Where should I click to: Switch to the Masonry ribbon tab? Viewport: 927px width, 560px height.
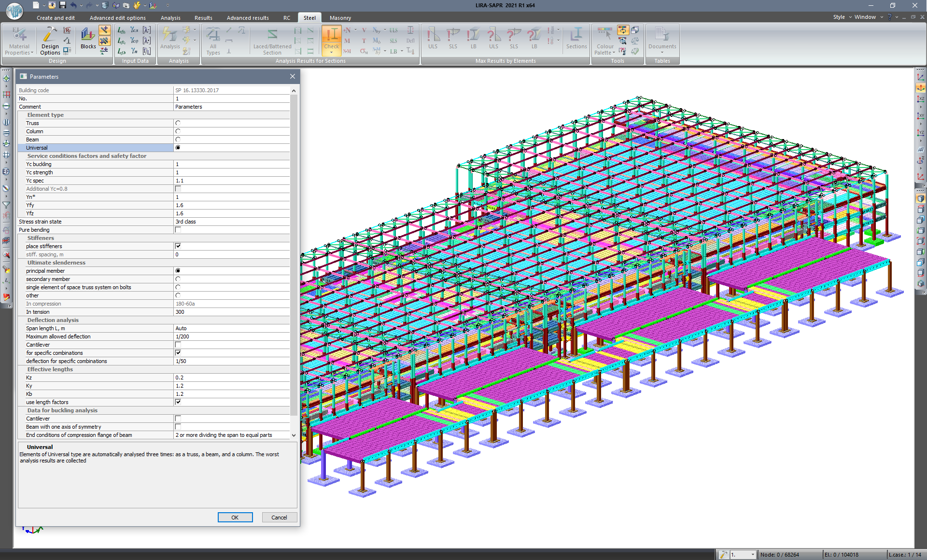click(x=340, y=17)
